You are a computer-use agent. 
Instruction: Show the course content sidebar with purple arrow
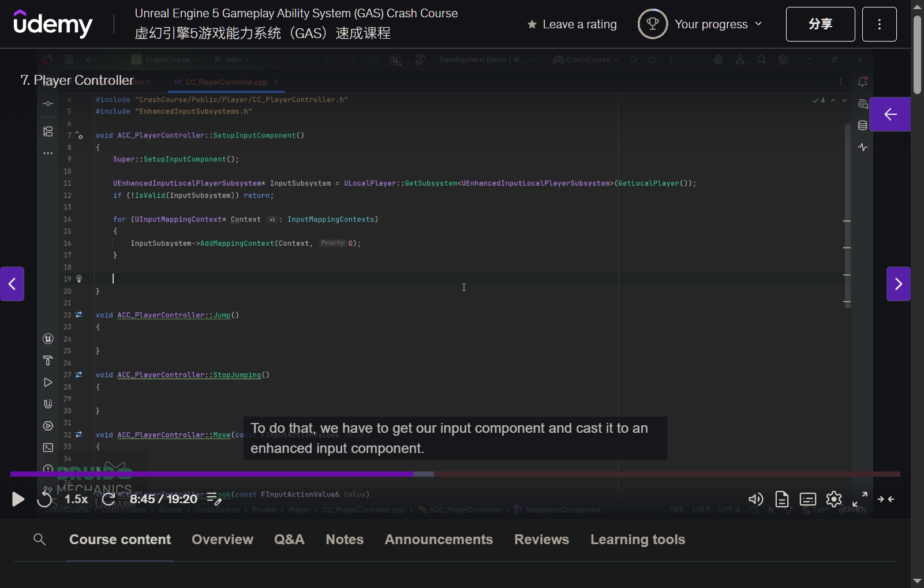click(890, 114)
